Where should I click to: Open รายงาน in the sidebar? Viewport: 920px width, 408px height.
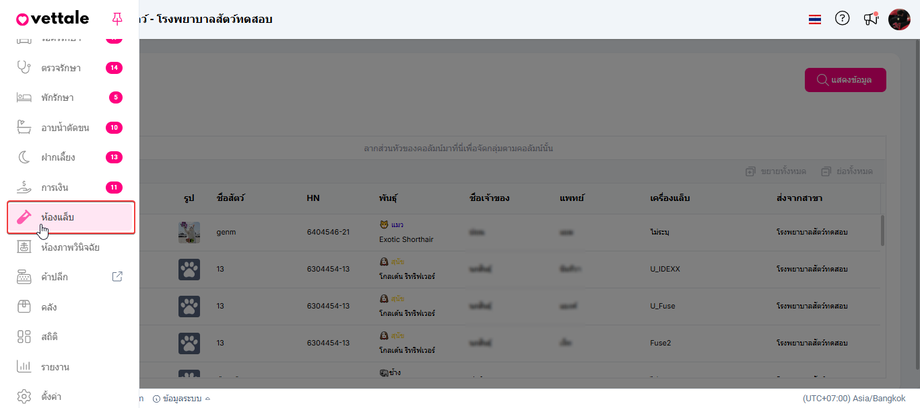point(55,367)
